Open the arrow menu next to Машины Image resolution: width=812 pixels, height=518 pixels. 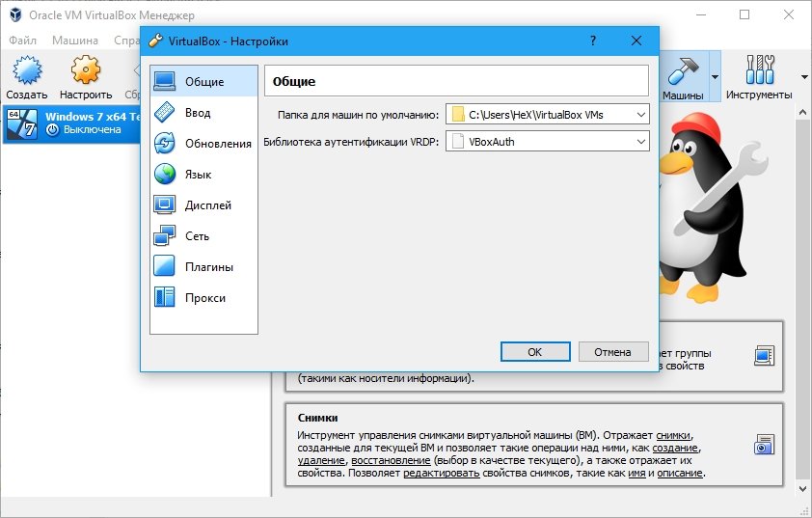click(x=716, y=76)
